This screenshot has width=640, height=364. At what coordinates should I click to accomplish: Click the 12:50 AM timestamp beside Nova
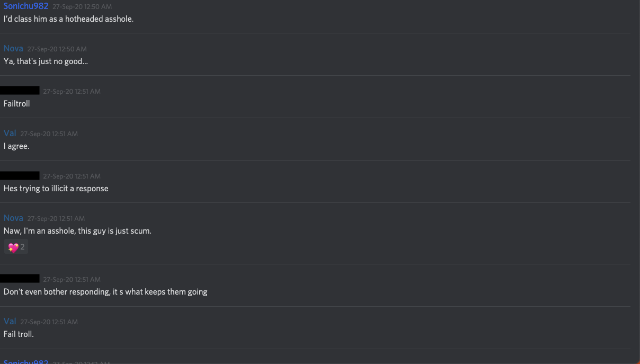(57, 49)
